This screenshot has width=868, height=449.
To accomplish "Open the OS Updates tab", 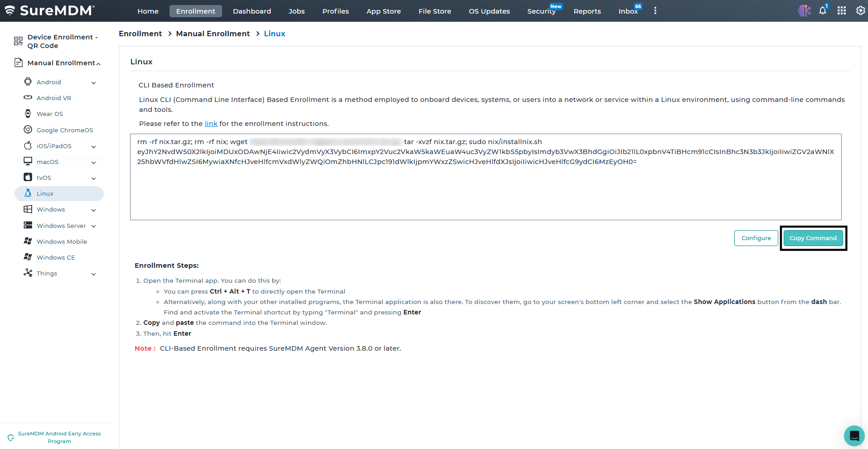I will pyautogui.click(x=490, y=11).
